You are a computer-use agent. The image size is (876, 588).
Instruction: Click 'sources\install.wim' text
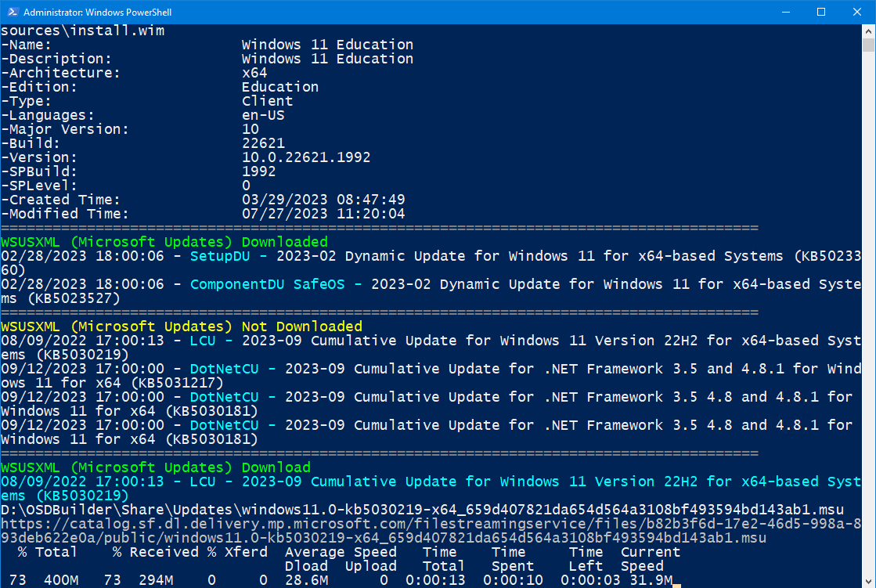tap(83, 31)
